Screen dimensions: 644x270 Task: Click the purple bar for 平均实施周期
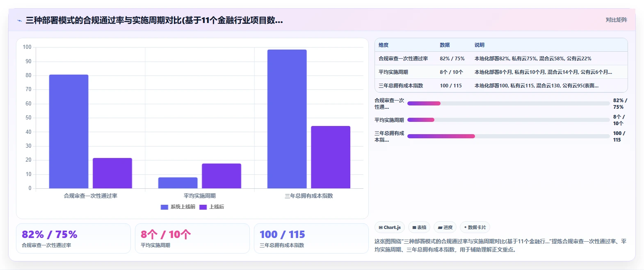pos(222,176)
